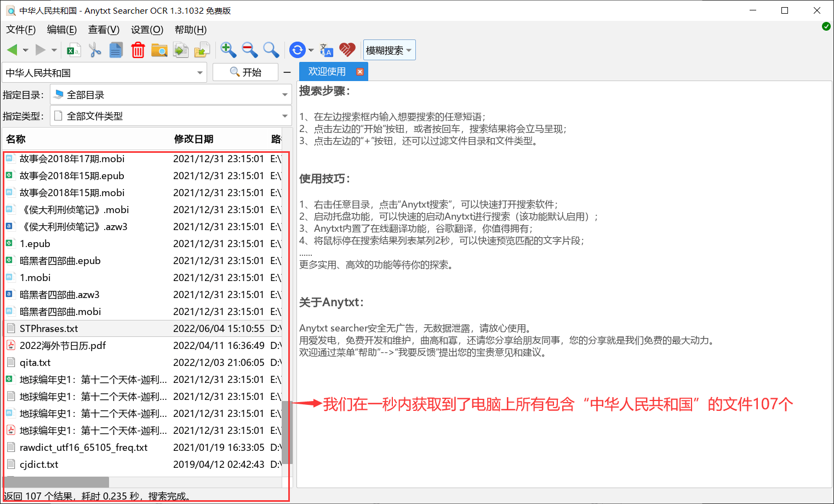Zoom out with the minus magnifier

tap(250, 50)
